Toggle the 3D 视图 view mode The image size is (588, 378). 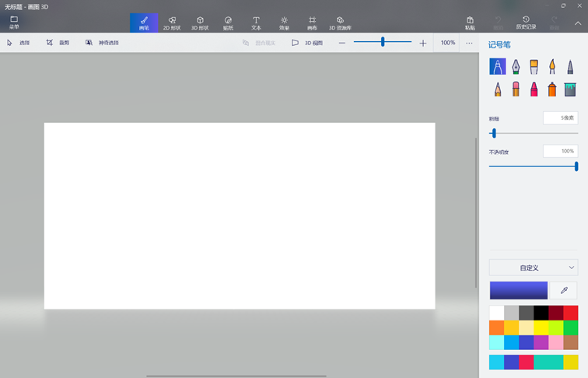point(307,43)
